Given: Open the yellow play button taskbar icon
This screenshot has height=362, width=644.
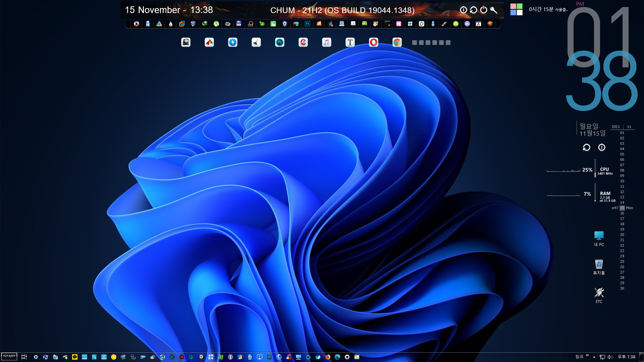Looking at the screenshot, I should 114,357.
